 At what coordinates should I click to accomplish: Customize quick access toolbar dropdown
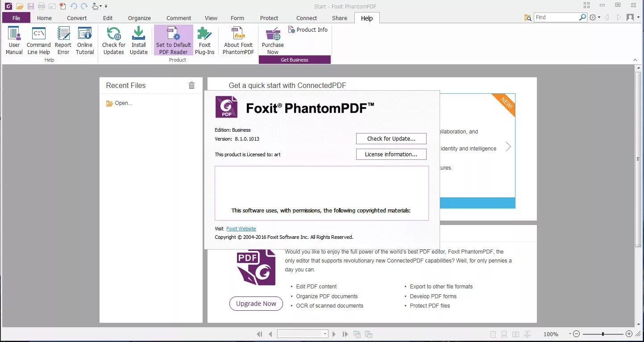(x=106, y=6)
